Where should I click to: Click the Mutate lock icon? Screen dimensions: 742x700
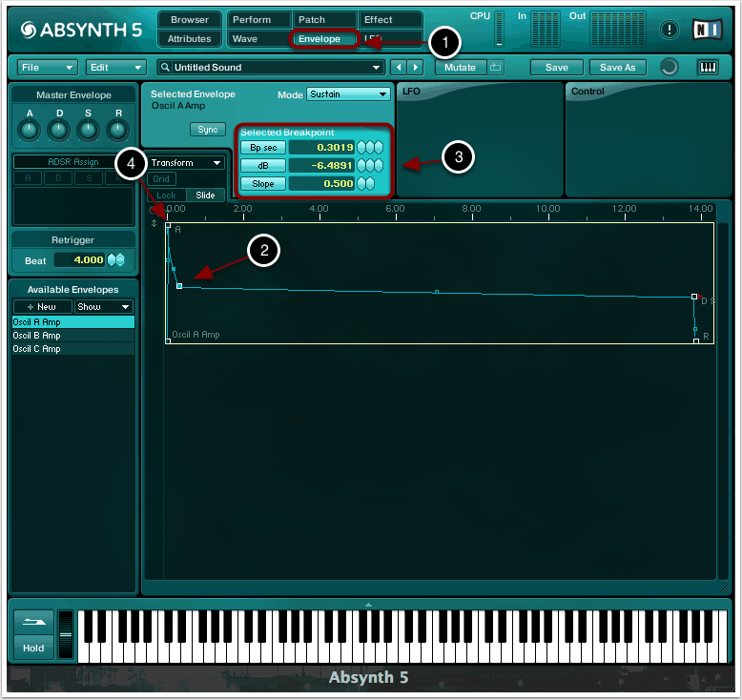(x=496, y=67)
